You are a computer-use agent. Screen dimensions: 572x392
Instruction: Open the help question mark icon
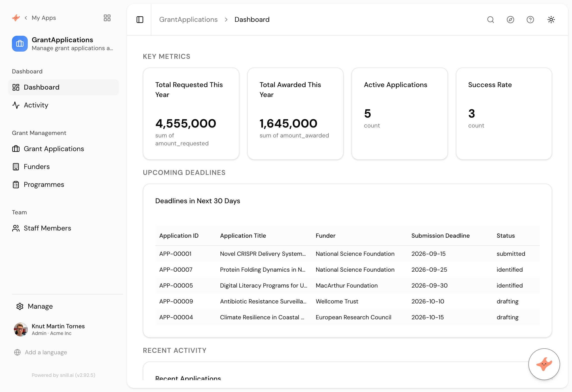coord(530,20)
